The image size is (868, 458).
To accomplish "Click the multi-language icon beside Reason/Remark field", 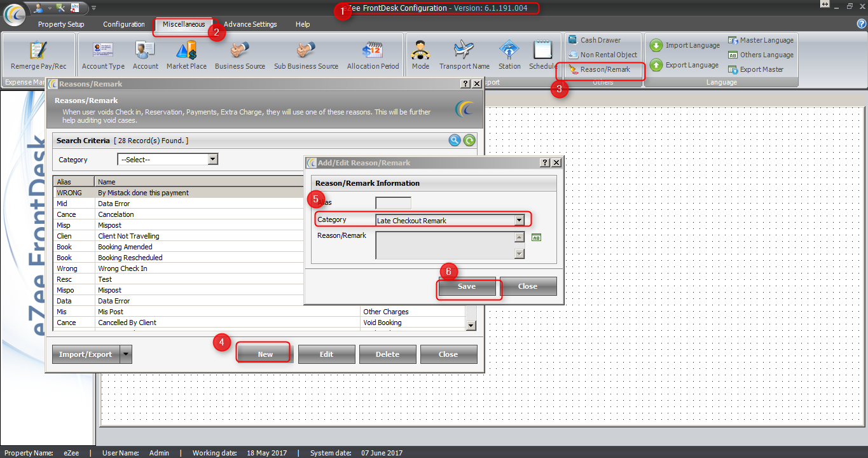I will [x=536, y=237].
